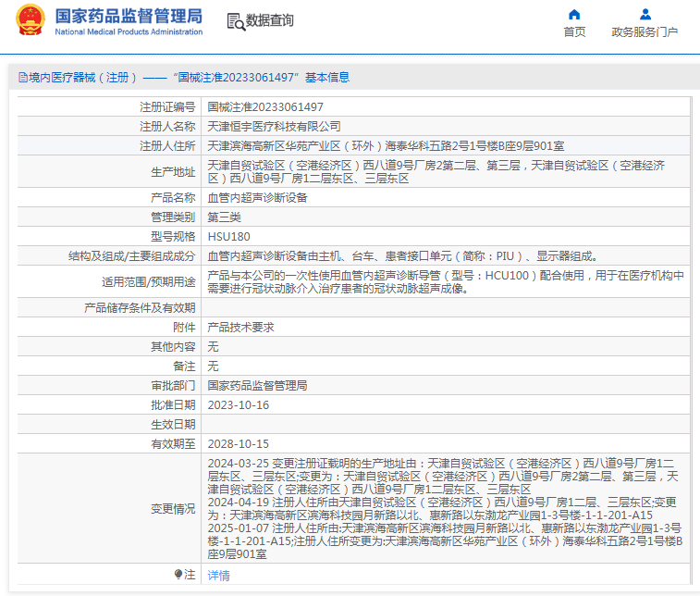This screenshot has height=596, width=700.
Task: Click the 数据查询 label
Action: [x=270, y=20]
